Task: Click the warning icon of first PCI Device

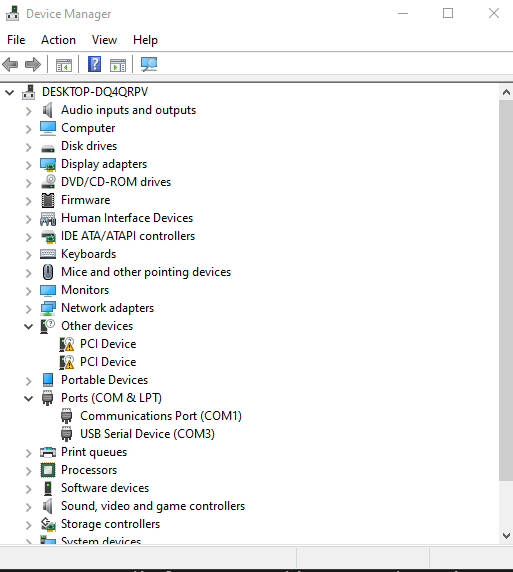Action: pyautogui.click(x=67, y=344)
